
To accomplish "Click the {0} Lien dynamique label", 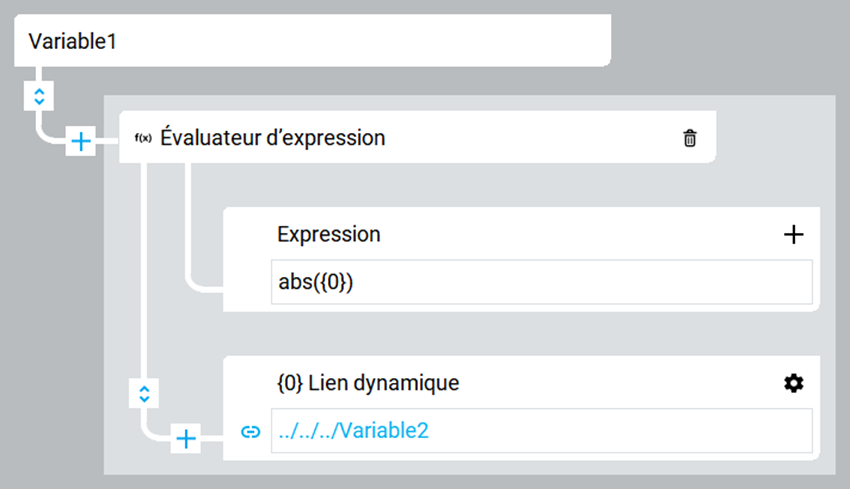I will (368, 383).
